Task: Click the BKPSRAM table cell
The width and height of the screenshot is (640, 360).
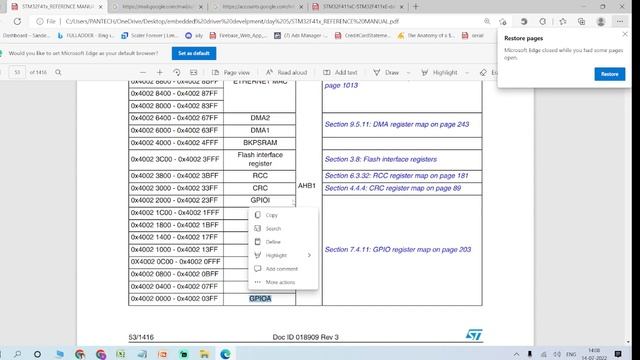Action: (260, 143)
